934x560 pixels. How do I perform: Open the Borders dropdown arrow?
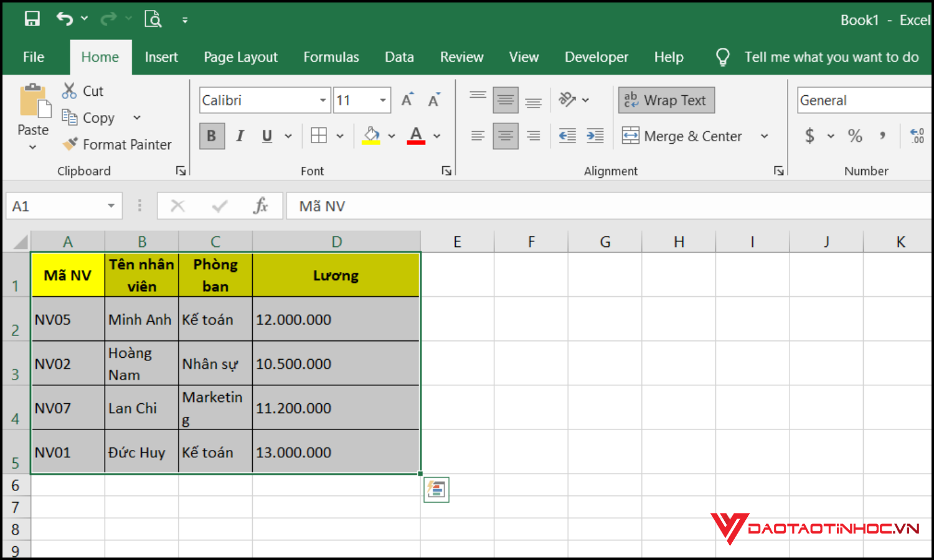point(340,136)
